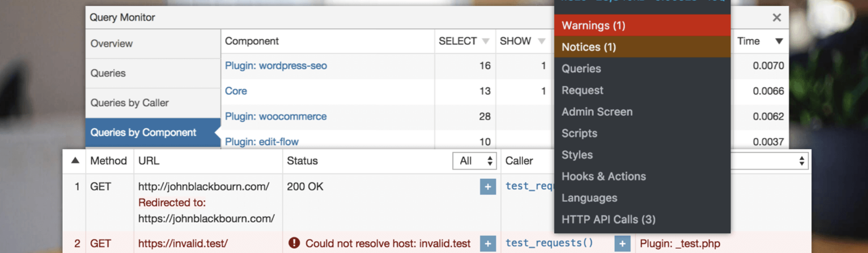Click the SELECT count 28 for woocommerce

[485, 116]
